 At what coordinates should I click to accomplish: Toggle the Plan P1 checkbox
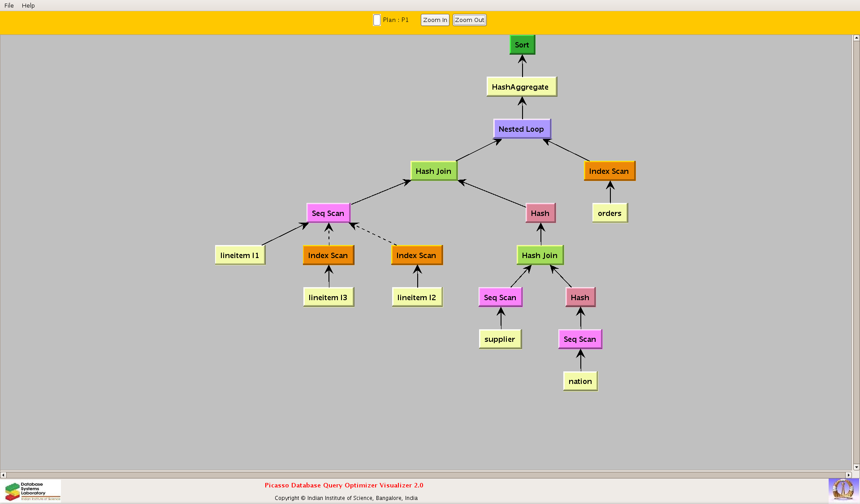pos(377,20)
